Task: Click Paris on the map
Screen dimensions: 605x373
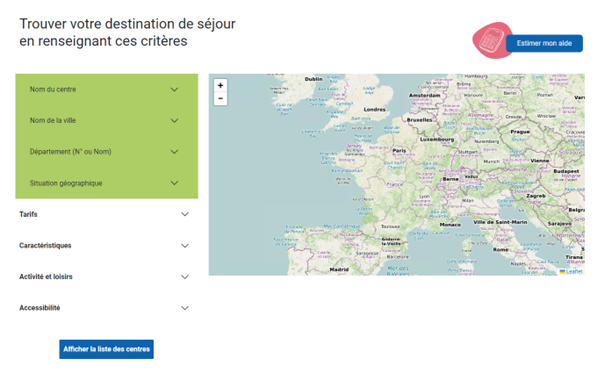Action: [x=399, y=150]
